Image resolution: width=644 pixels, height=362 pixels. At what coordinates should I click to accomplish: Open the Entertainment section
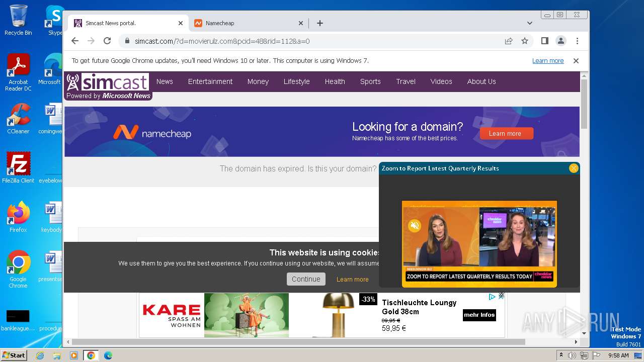(x=210, y=81)
